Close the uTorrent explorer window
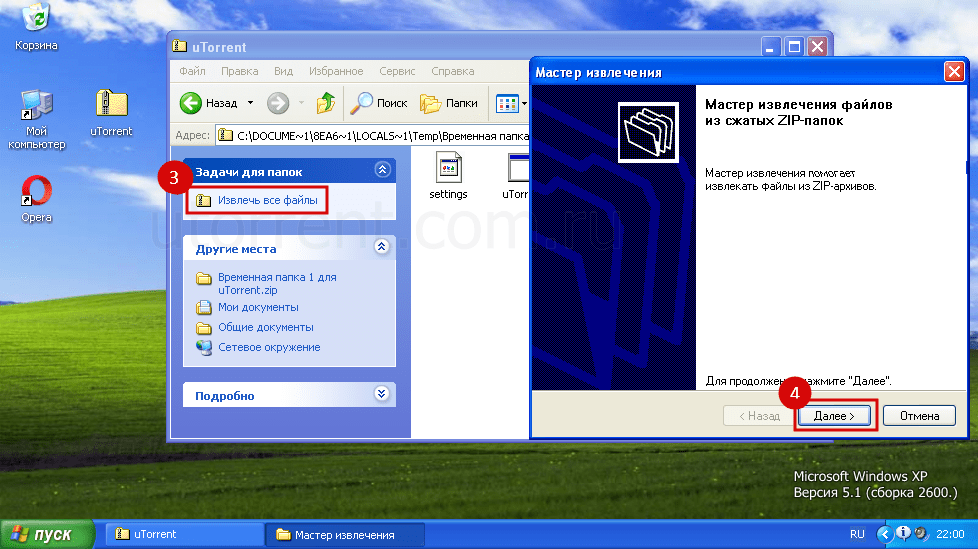978x549 pixels. pos(818,47)
